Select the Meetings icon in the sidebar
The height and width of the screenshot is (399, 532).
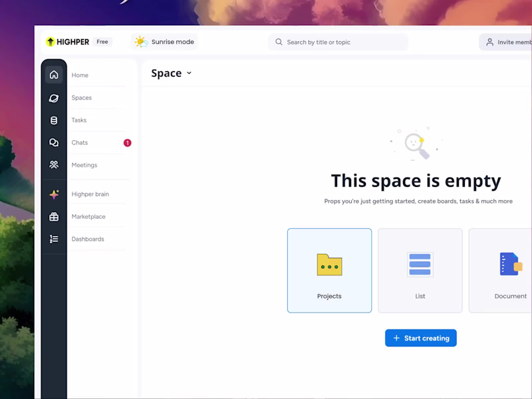click(54, 164)
